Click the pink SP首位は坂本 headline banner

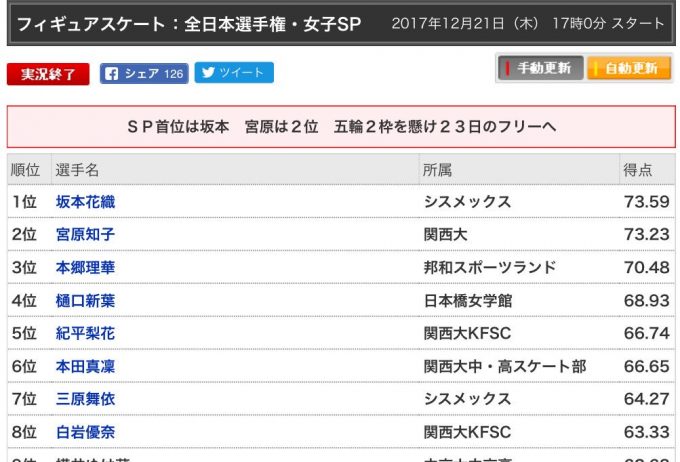(341, 127)
